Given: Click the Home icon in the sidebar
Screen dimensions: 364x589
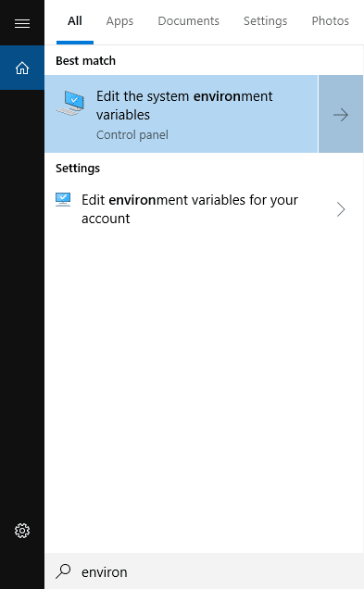Looking at the screenshot, I should 22,68.
